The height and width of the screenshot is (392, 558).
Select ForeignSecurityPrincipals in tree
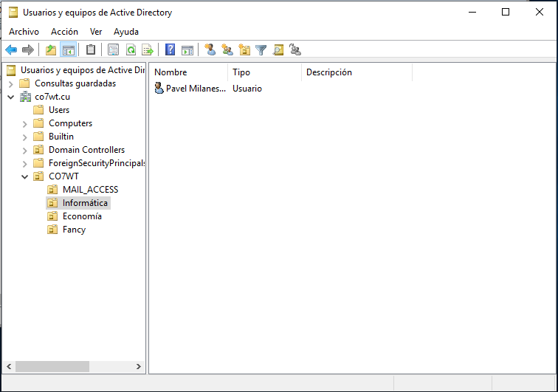point(97,163)
